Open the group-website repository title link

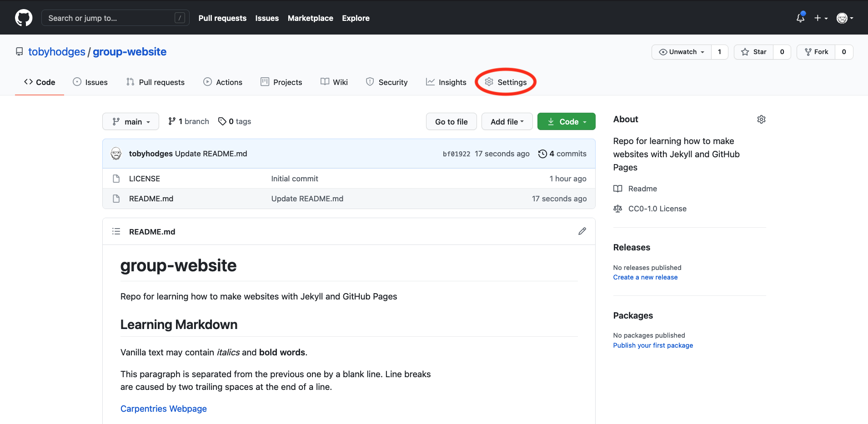130,52
